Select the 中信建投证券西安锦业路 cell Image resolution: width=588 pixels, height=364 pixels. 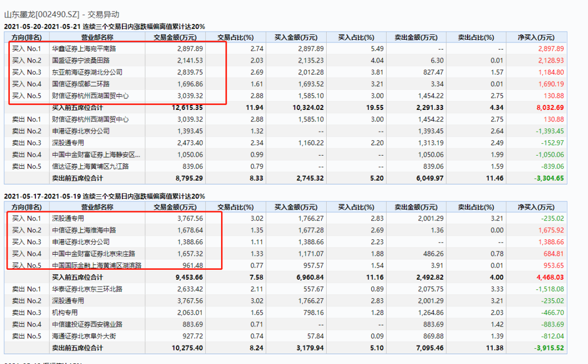(x=87, y=324)
